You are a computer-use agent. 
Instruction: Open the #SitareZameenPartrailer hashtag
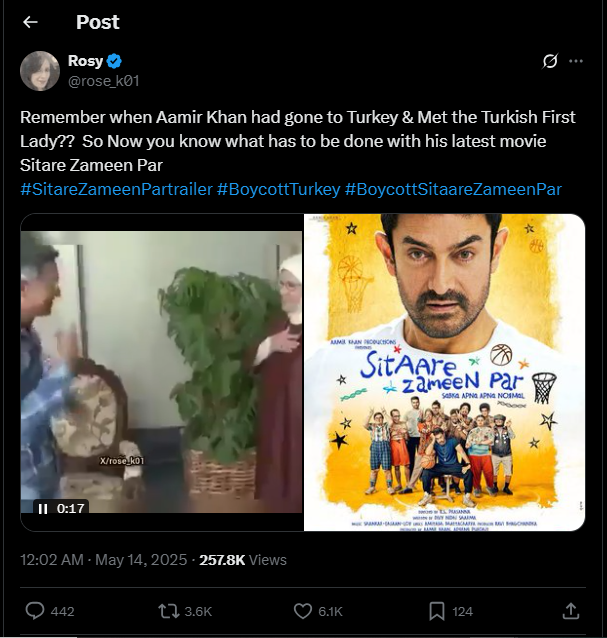click(x=116, y=189)
